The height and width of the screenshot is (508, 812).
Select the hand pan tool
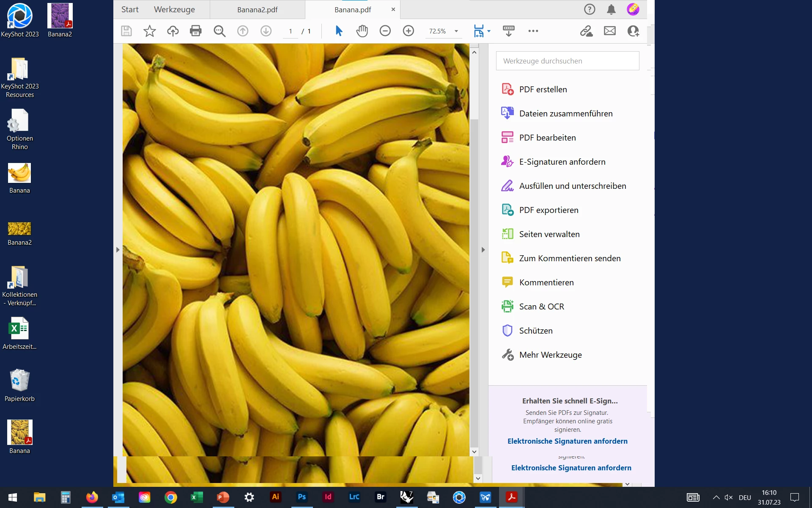click(362, 31)
